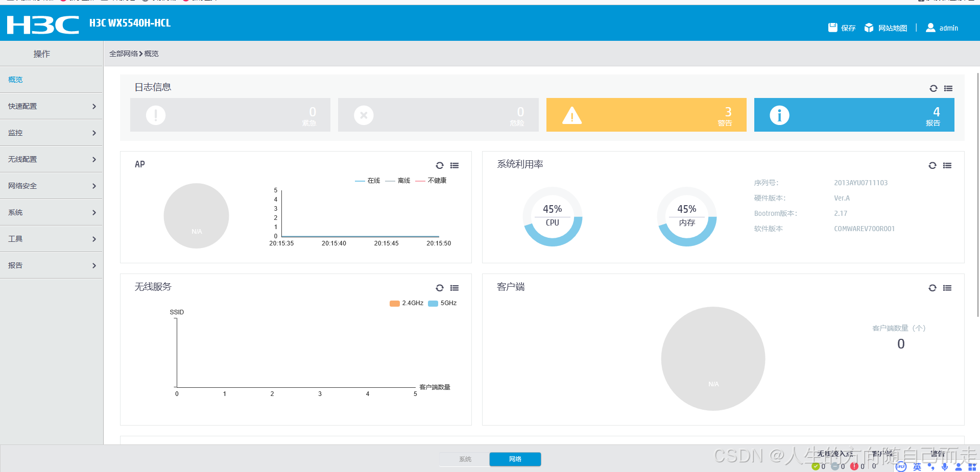Open the 系统利用率 list icon
980x472 pixels.
point(947,165)
